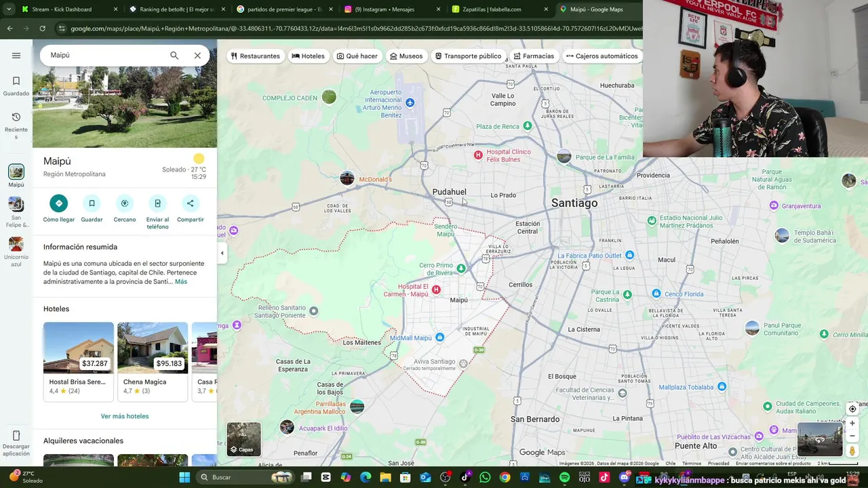Click the Cercano nearby icon
Viewport: 868px width, 488px height.
[x=125, y=203]
